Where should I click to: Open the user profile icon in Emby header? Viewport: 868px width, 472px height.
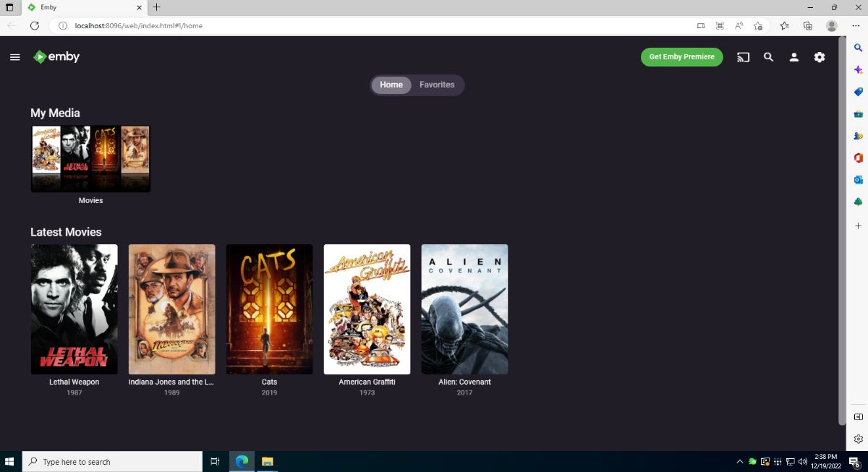pyautogui.click(x=793, y=56)
